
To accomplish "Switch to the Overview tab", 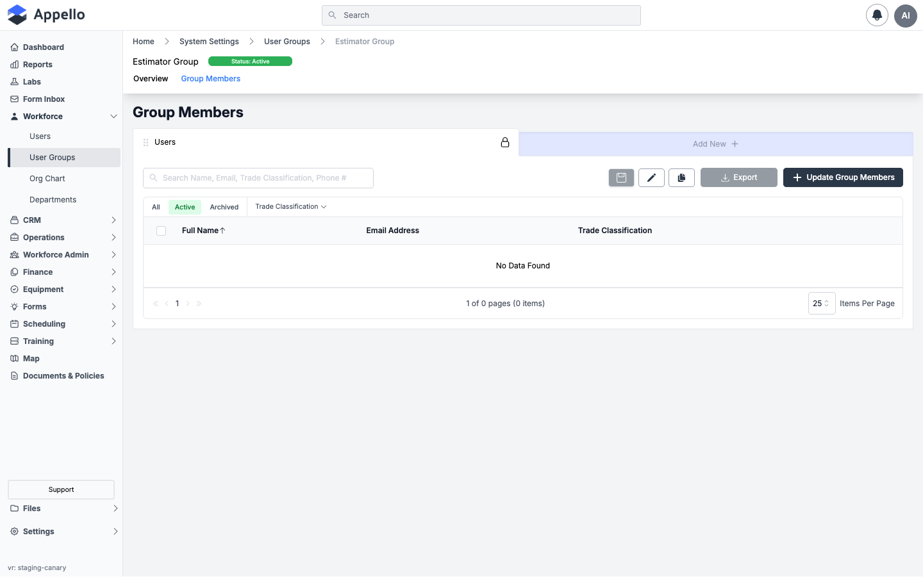I will pyautogui.click(x=151, y=79).
